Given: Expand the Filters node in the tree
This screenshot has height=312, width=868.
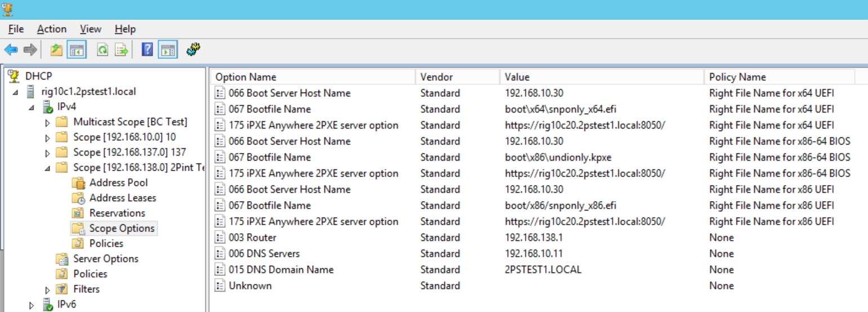Looking at the screenshot, I should pyautogui.click(x=48, y=290).
